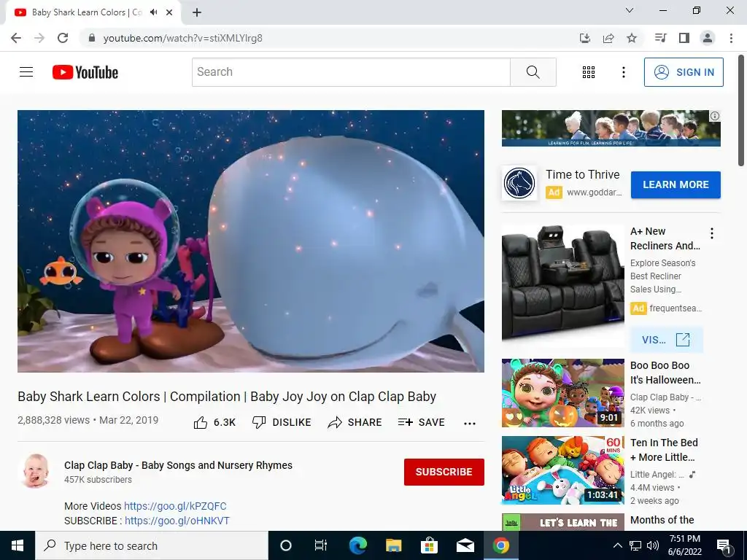
Task: Click the install app icon in address bar
Action: coord(585,38)
